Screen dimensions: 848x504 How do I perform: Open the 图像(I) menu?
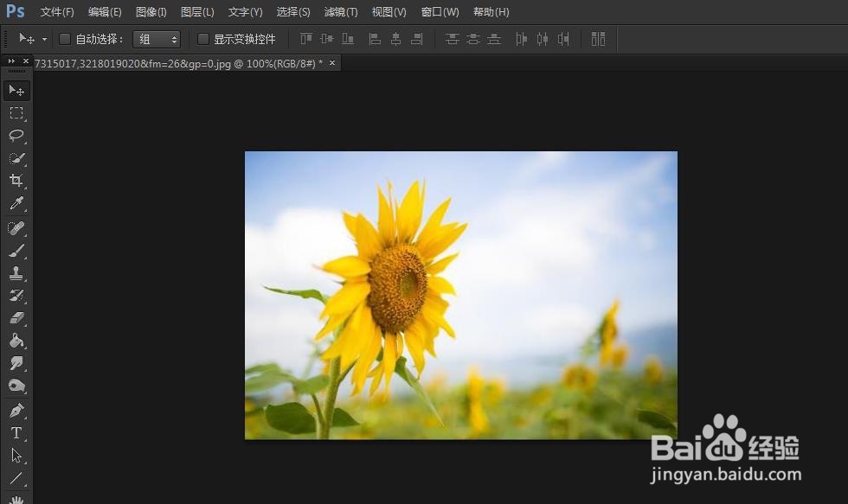tap(151, 12)
